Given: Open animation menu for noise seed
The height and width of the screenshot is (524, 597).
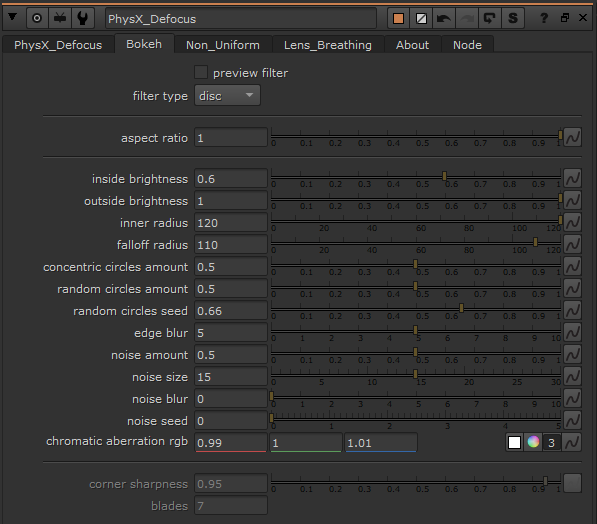Looking at the screenshot, I should tap(572, 421).
